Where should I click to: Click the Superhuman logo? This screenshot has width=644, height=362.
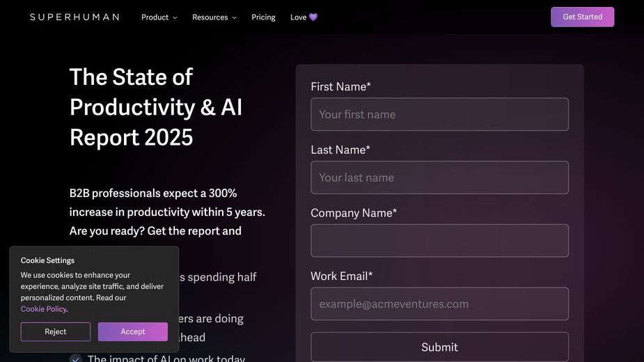74,17
